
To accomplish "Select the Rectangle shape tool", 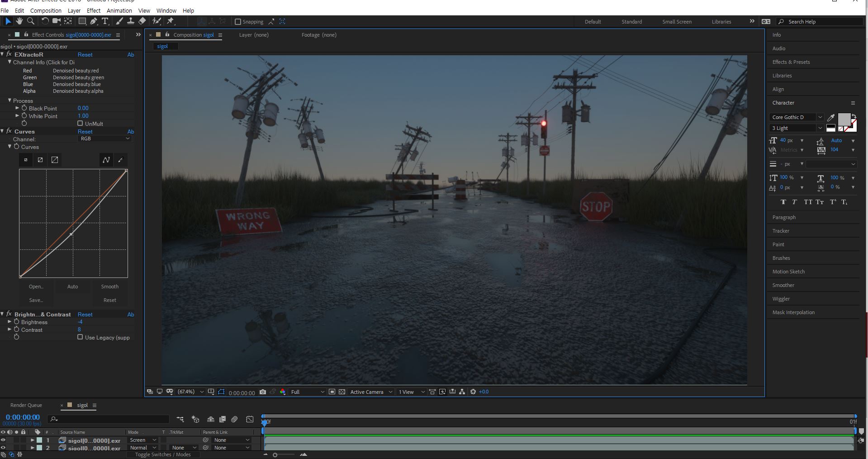I will coord(82,21).
